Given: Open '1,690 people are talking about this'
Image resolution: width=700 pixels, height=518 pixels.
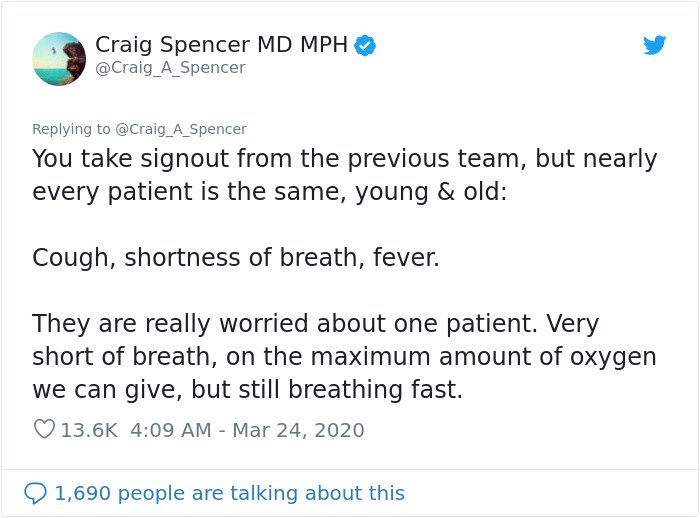Looking at the screenshot, I should [229, 493].
